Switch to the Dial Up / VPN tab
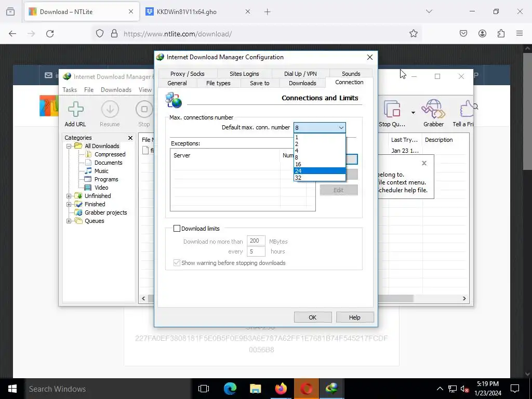 pos(300,74)
